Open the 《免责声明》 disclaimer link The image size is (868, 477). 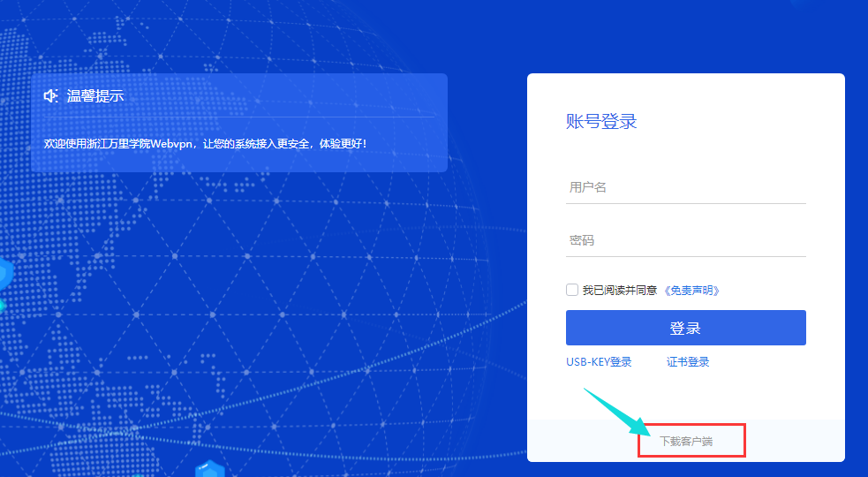point(691,291)
